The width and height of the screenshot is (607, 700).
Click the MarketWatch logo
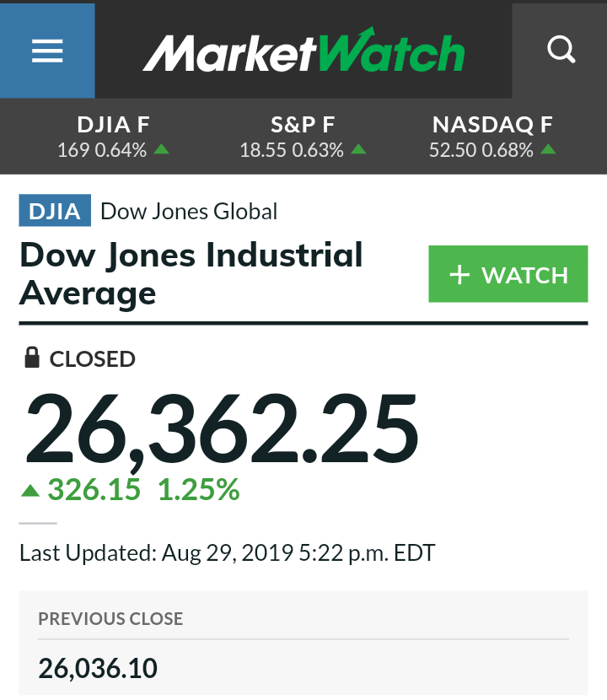click(303, 51)
